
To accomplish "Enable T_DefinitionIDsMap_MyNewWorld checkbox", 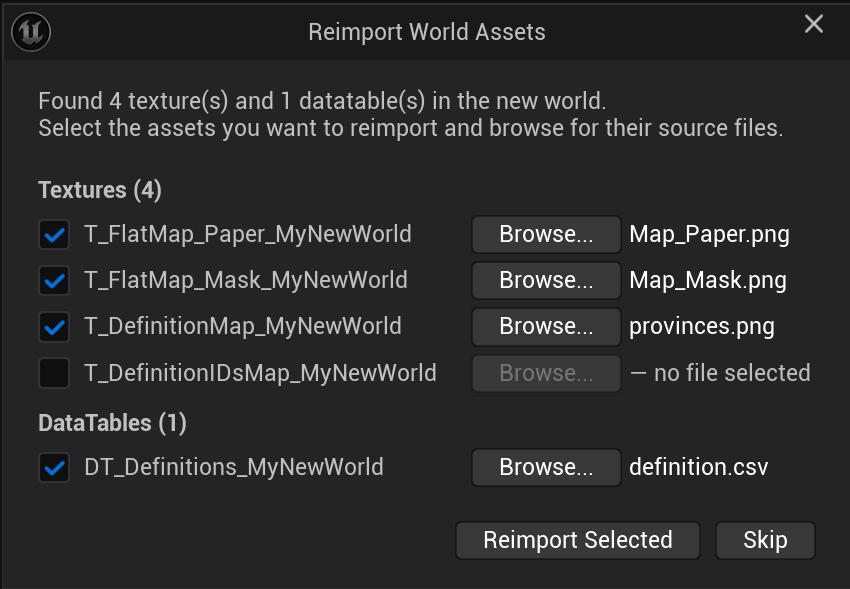I will pyautogui.click(x=54, y=373).
